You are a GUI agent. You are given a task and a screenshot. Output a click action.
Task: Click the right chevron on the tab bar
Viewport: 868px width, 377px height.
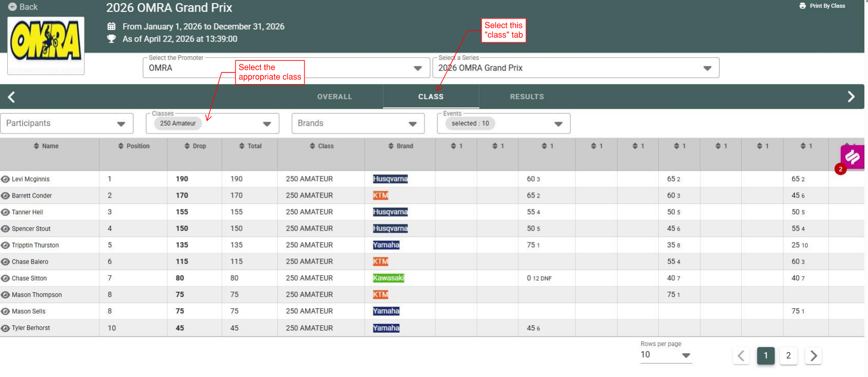pos(851,96)
